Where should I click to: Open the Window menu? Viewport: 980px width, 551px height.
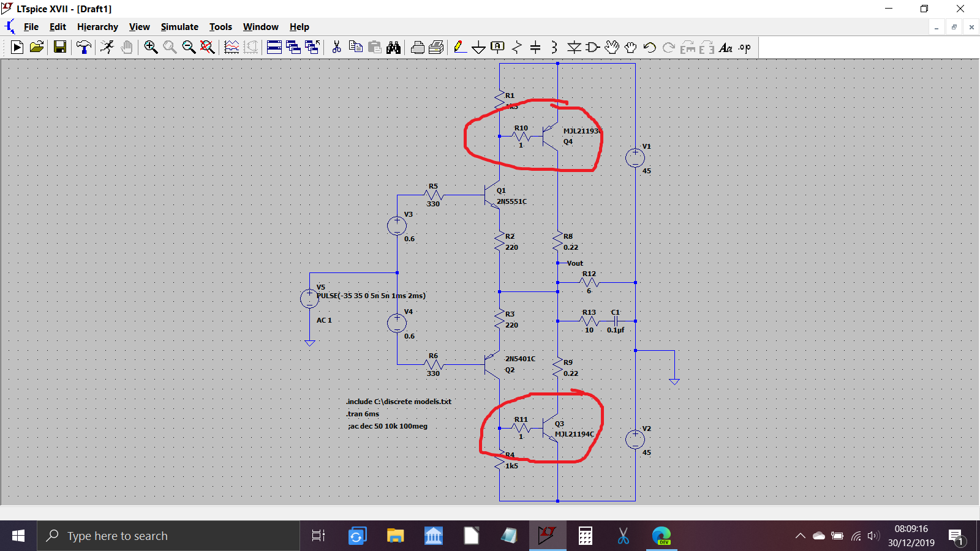click(x=261, y=27)
